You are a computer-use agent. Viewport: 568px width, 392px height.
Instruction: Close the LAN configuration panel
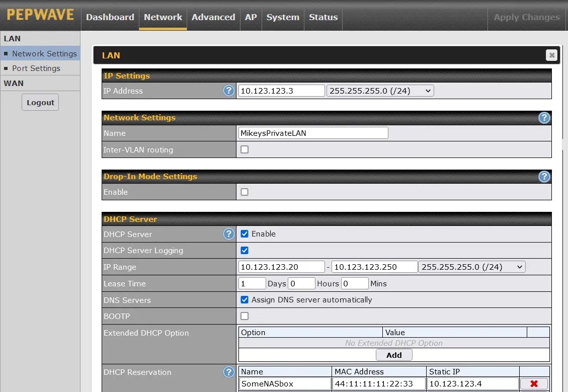point(552,55)
